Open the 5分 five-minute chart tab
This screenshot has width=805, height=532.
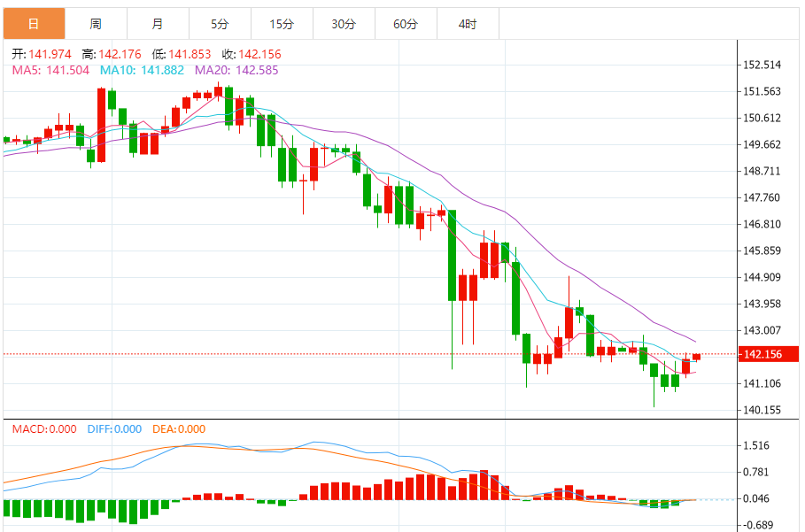point(221,24)
